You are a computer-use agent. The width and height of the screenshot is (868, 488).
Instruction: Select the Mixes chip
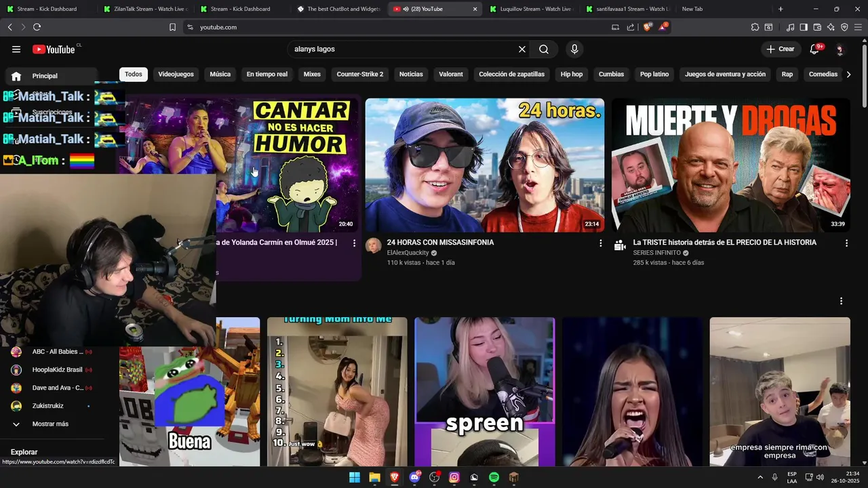[x=312, y=75]
